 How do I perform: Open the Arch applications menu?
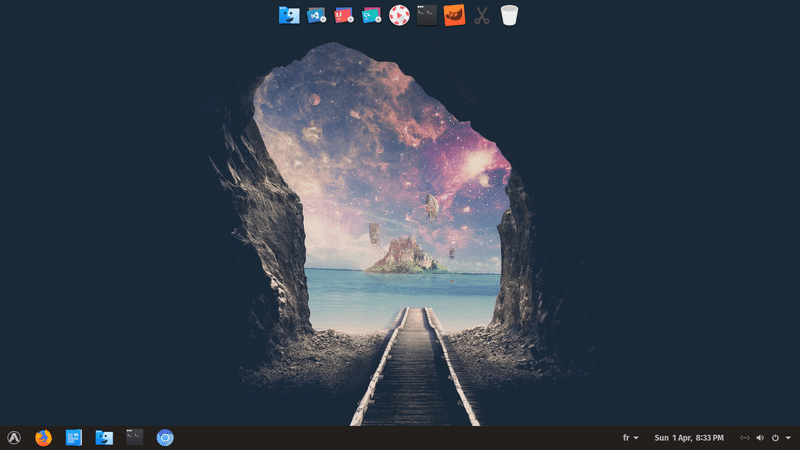(14, 437)
